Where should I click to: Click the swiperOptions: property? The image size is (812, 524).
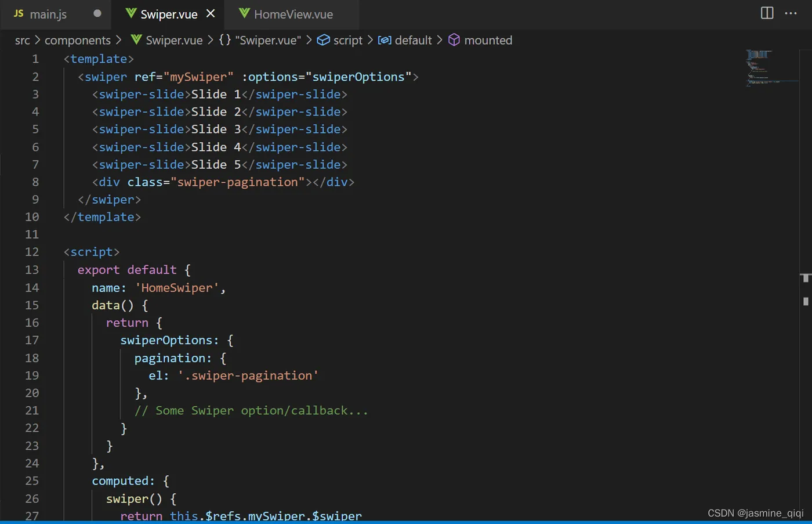point(169,340)
